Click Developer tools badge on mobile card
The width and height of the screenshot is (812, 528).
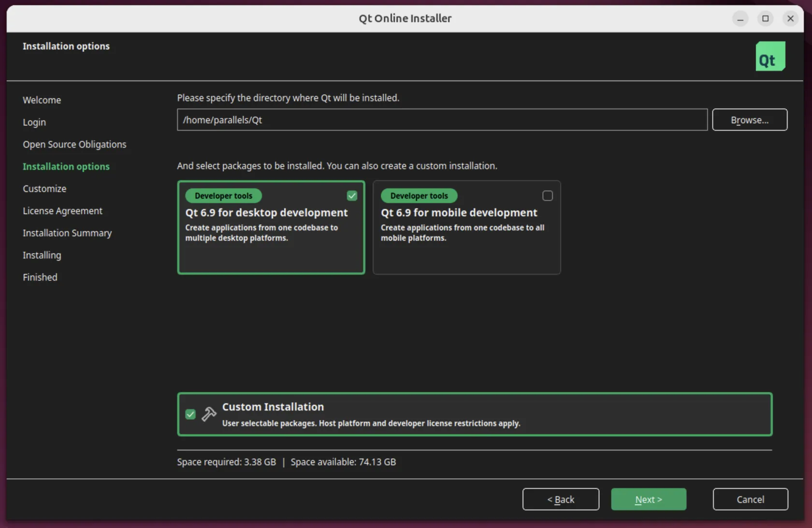[419, 196]
